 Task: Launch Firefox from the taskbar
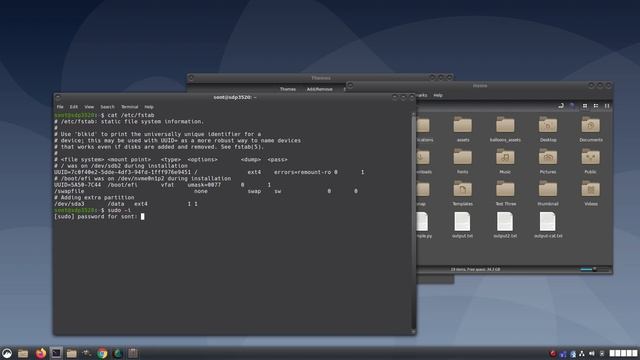[x=40, y=353]
